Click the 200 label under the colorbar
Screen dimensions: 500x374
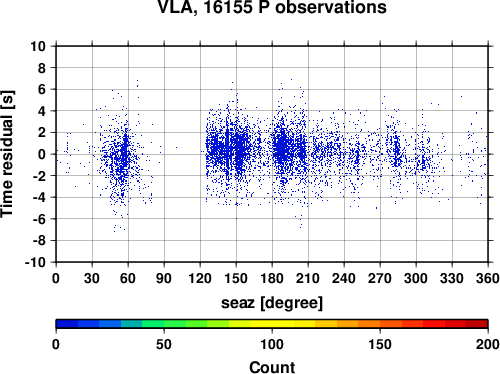click(x=488, y=344)
